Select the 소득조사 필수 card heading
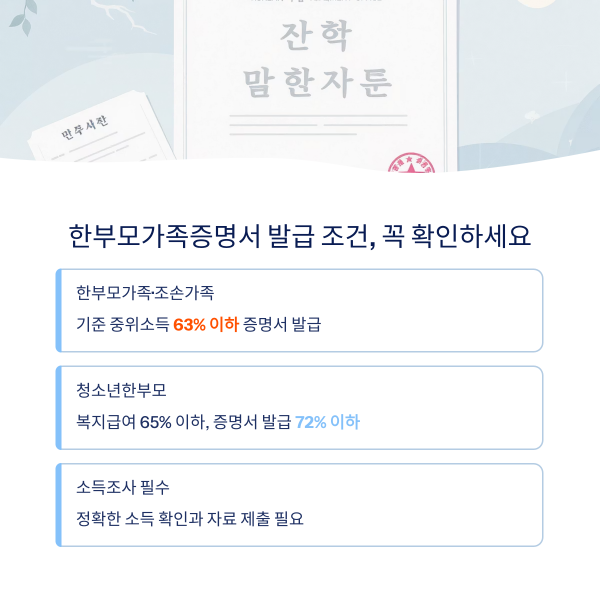Viewport: 600px width, 603px height. coord(123,487)
